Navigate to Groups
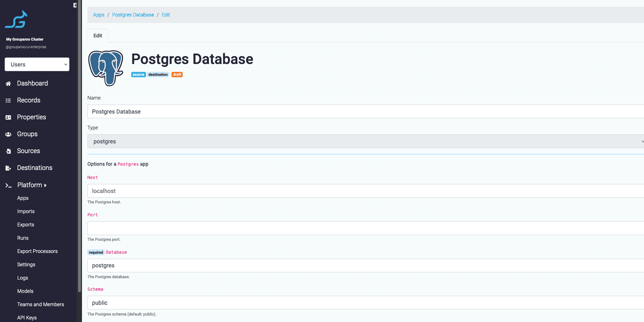Screen dimensions: 644x322 tap(27, 134)
